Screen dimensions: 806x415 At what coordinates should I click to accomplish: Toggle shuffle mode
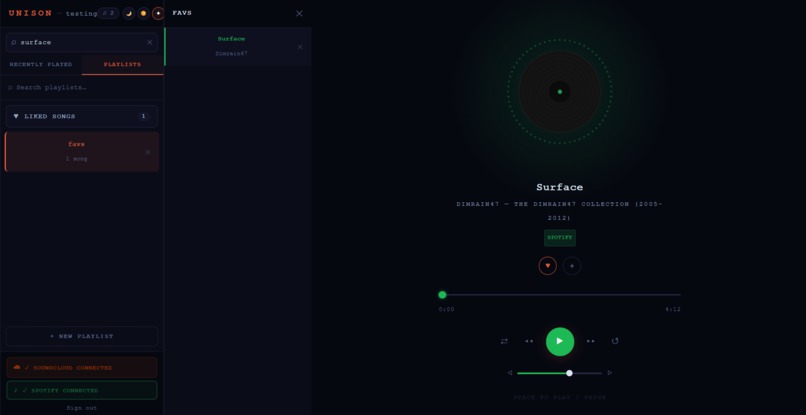(504, 341)
